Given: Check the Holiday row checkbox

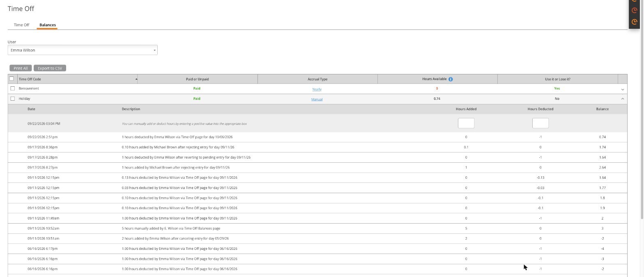Looking at the screenshot, I should click(12, 99).
